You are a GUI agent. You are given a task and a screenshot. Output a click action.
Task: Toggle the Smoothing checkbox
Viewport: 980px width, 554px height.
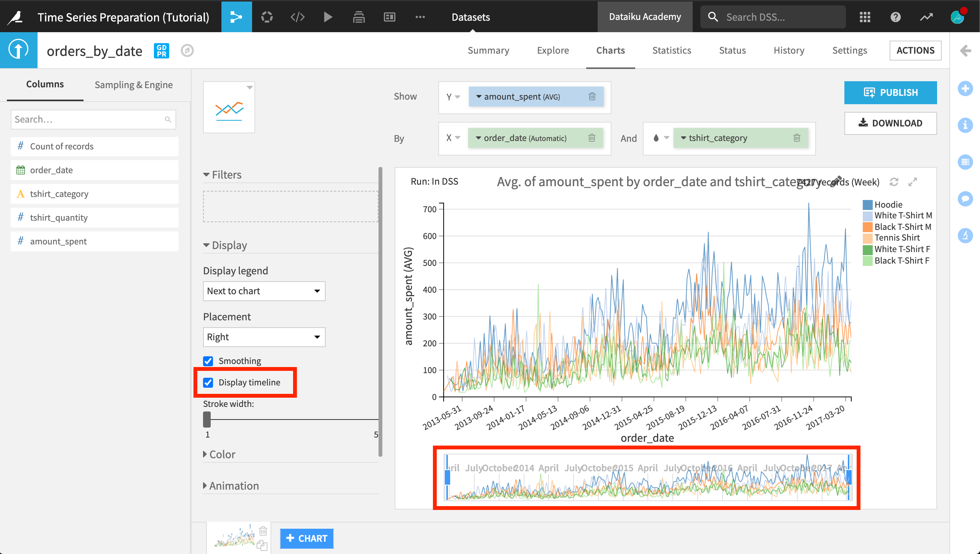tap(209, 361)
